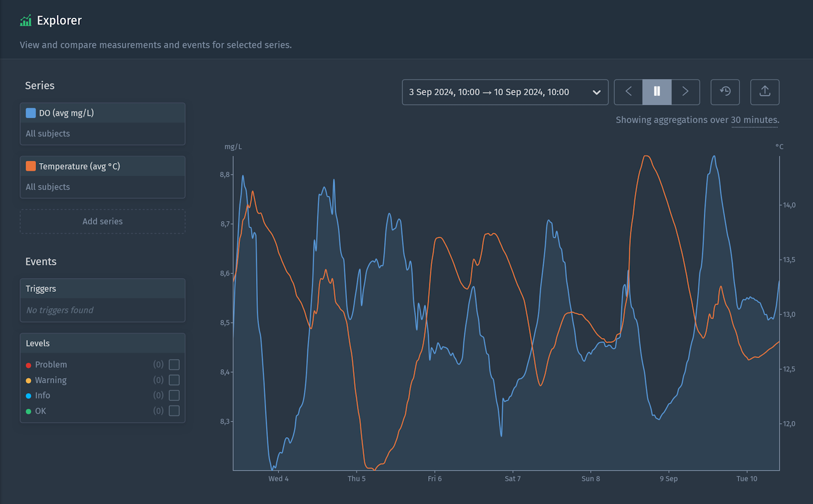
Task: Click the Explorer chart logo icon
Action: click(x=26, y=21)
